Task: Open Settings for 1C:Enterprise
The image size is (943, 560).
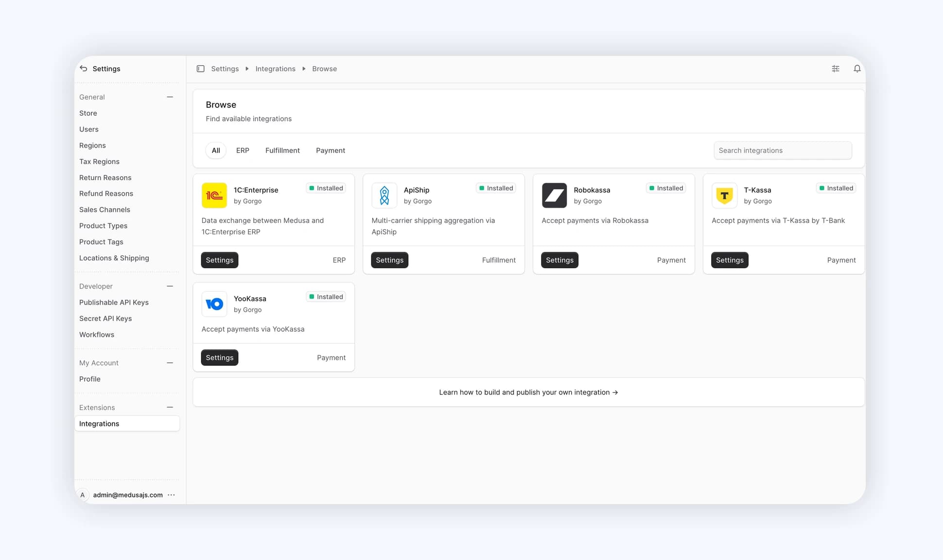Action: (220, 260)
